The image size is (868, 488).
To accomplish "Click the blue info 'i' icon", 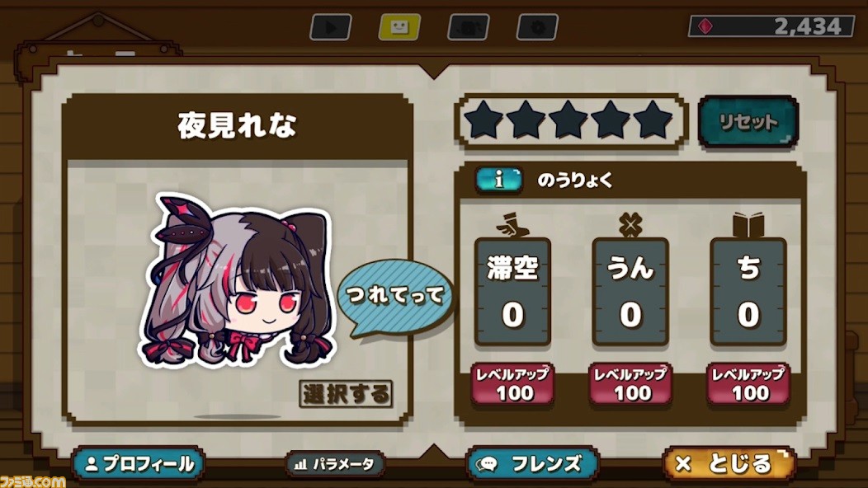I will pos(498,180).
